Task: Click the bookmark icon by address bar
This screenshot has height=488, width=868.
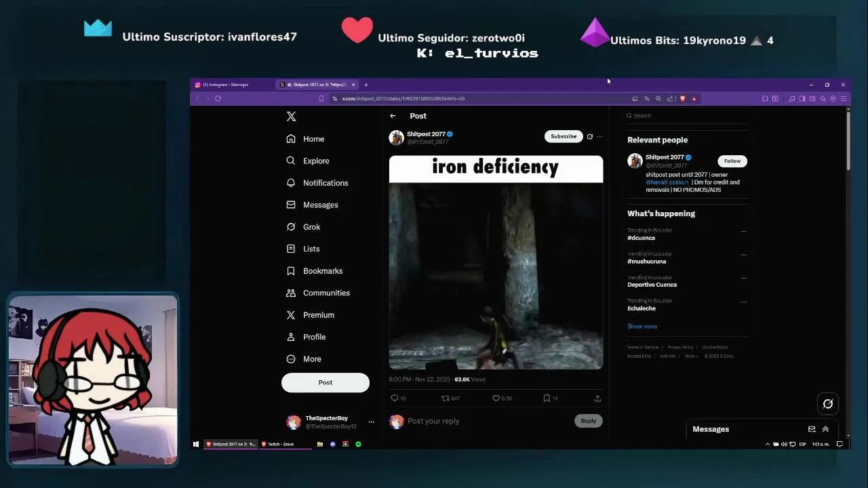Action: (321, 99)
